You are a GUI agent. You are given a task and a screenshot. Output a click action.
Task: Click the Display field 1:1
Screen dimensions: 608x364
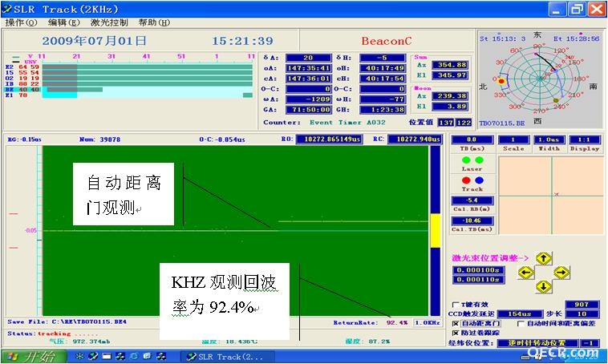pyautogui.click(x=585, y=140)
